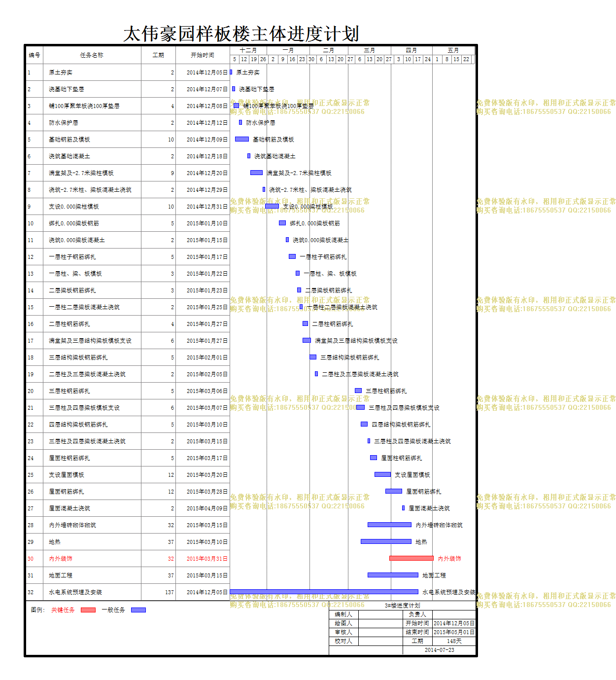Viewport: 616px width, 680px height.
Task: Select 二层柱钢筋绑扎 in the task name column
Action: coord(69,324)
